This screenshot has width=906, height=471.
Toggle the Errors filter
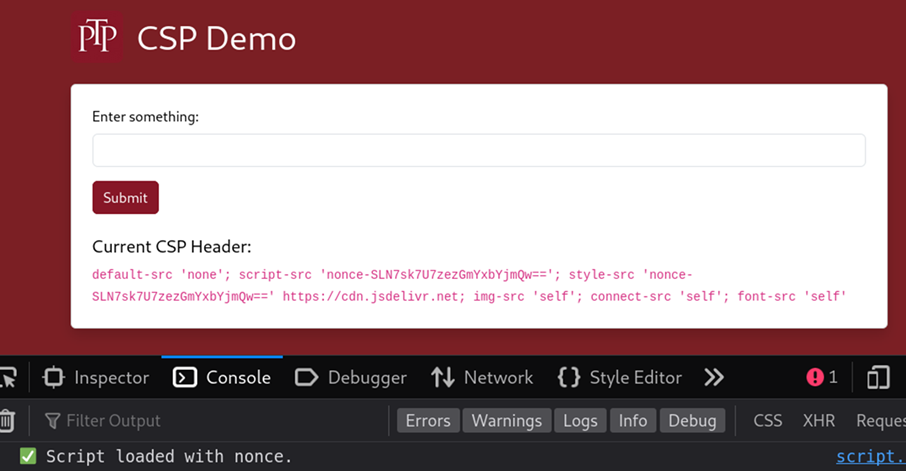point(428,421)
